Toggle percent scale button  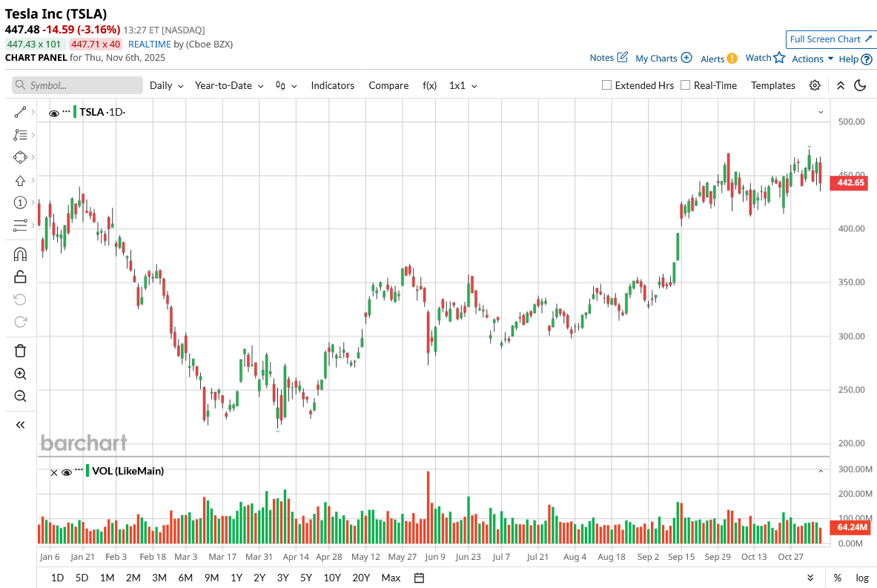pos(837,578)
